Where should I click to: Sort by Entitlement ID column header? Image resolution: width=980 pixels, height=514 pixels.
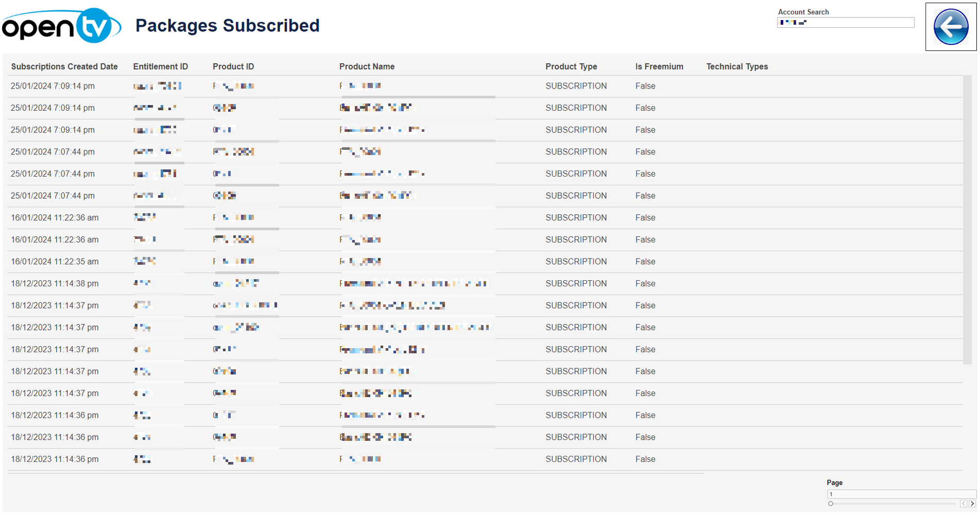coord(161,66)
